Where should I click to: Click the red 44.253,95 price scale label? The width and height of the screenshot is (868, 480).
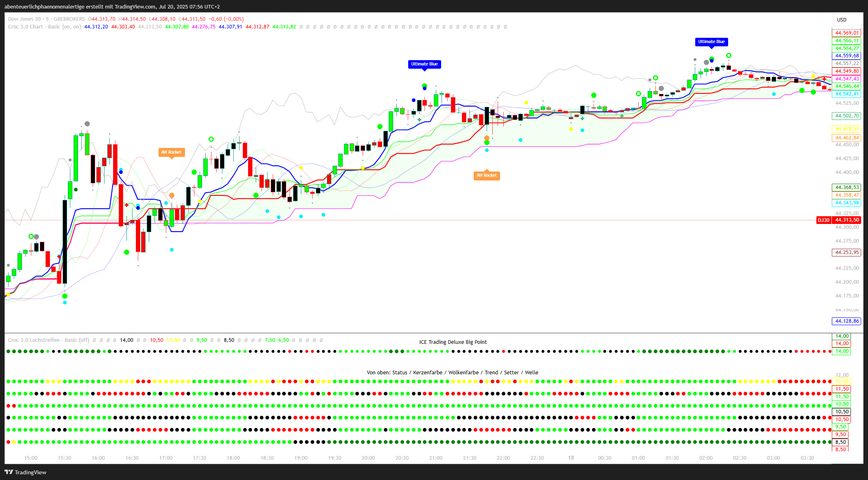tap(847, 252)
